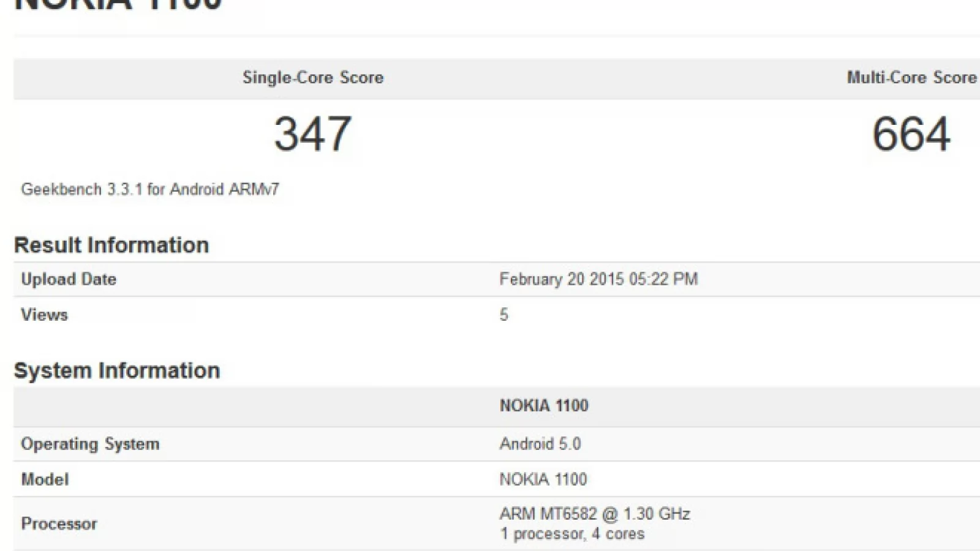Click the "Processor" row label
Viewport: 980px width, 551px height.
point(59,524)
